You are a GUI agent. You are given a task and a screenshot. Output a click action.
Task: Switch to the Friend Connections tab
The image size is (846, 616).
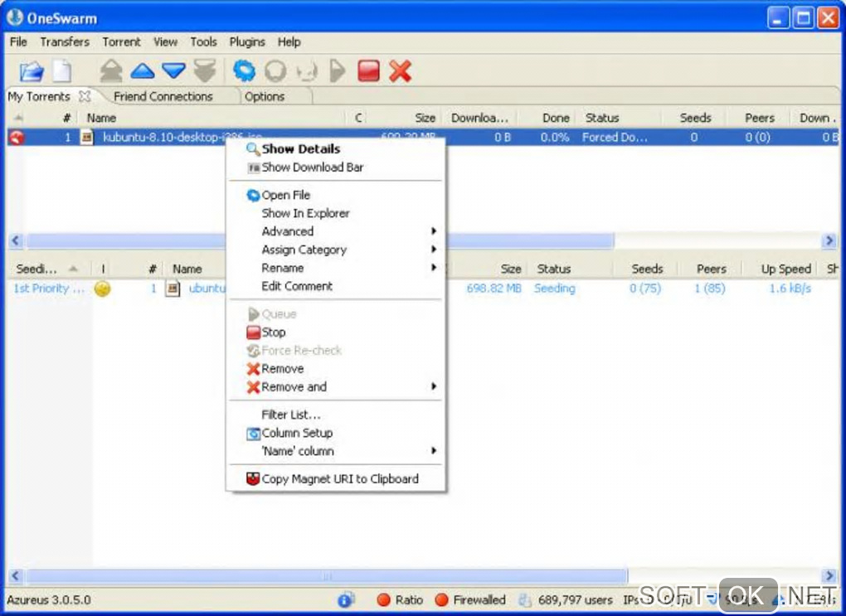[x=163, y=96]
